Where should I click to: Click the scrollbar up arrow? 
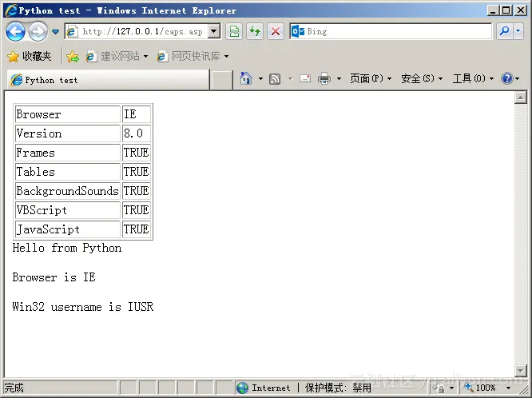(521, 98)
